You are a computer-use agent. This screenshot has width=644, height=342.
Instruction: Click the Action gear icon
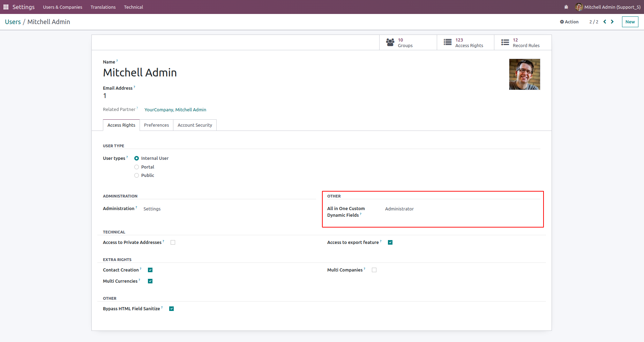pos(562,22)
